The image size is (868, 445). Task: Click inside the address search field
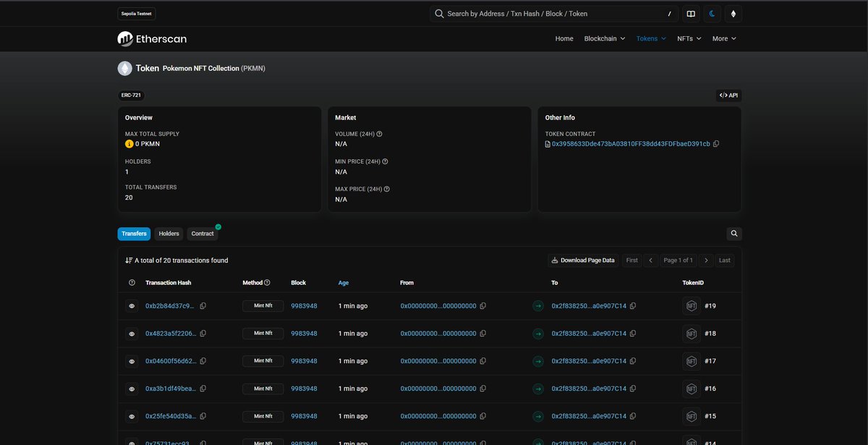click(554, 14)
